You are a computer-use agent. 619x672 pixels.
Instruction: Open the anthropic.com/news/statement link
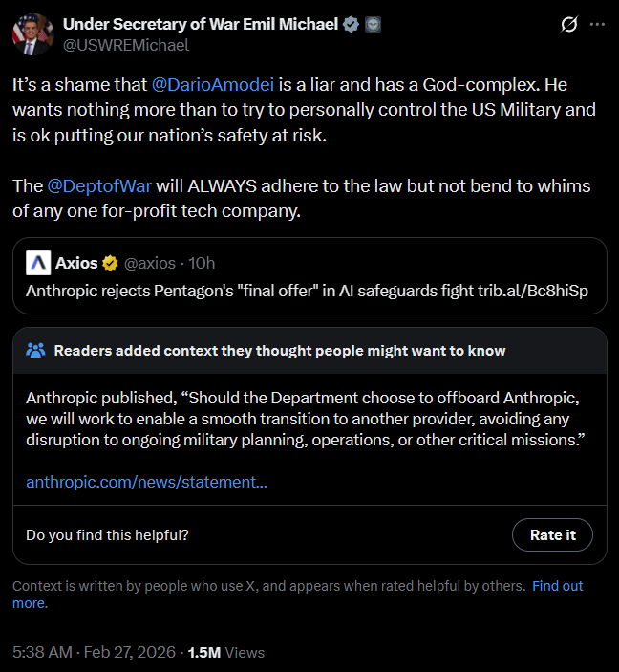tap(146, 482)
